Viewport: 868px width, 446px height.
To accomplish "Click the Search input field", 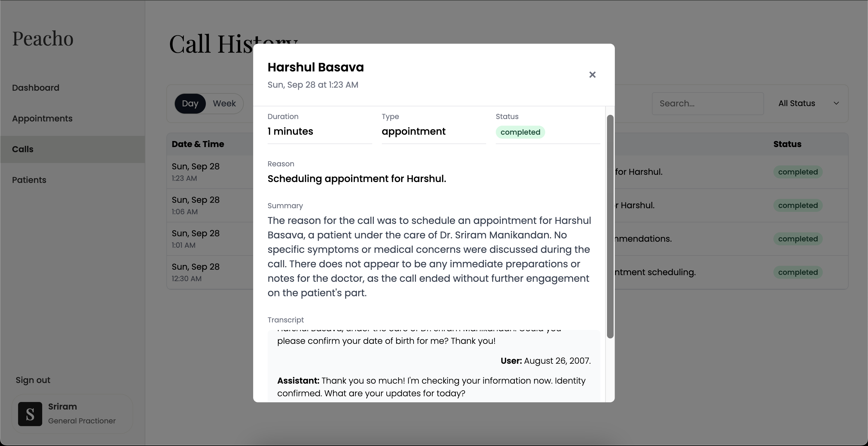I will point(707,103).
